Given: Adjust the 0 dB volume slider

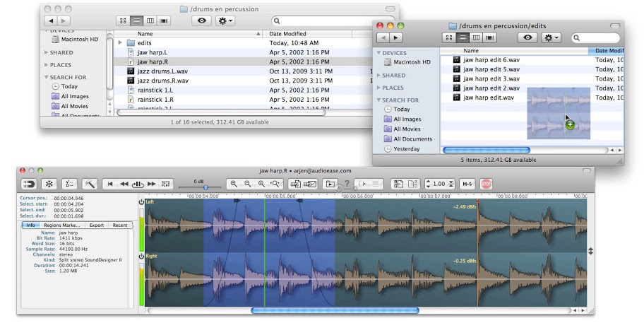Looking at the screenshot, I should 205,187.
